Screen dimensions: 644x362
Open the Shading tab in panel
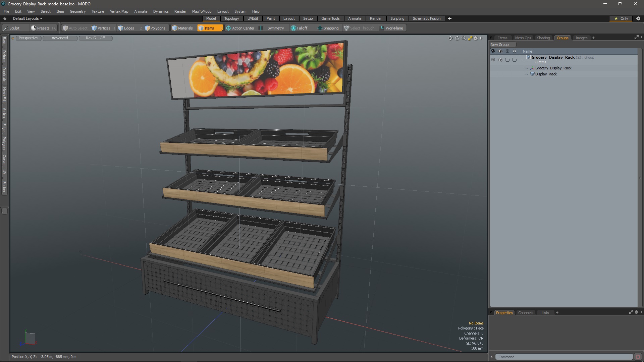[x=543, y=38]
